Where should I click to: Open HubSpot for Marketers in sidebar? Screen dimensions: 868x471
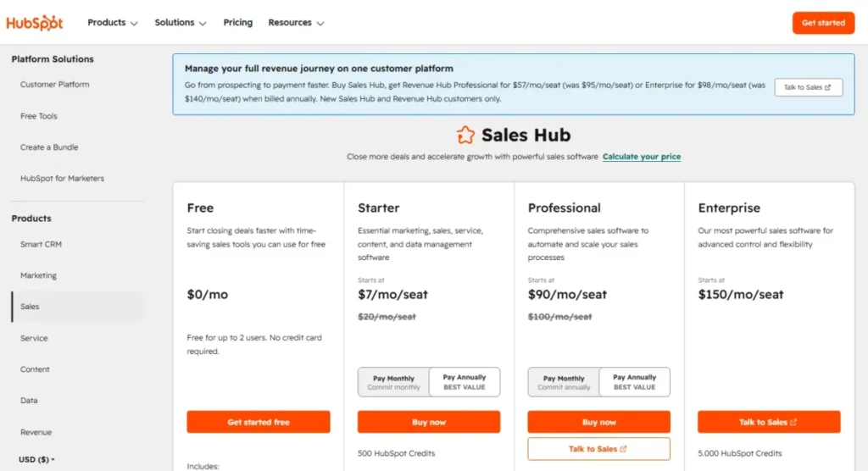pyautogui.click(x=62, y=178)
